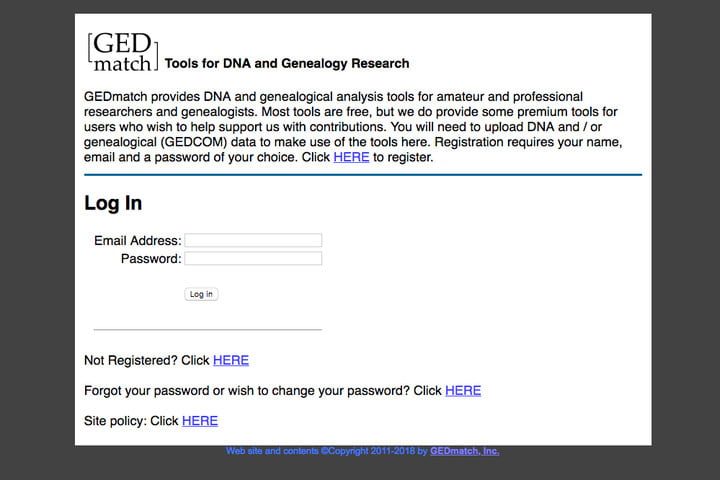Click the Password label

(x=151, y=259)
